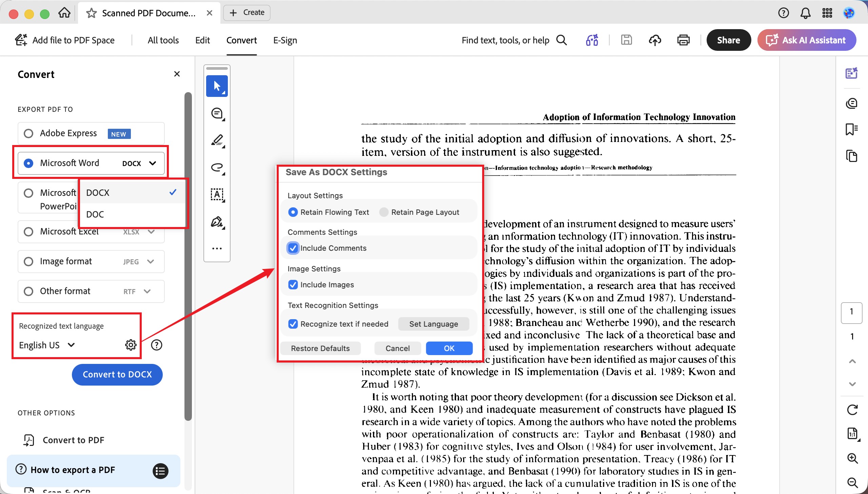Collapse the DOCX format dropdown arrow
The image size is (868, 494).
[x=153, y=163]
